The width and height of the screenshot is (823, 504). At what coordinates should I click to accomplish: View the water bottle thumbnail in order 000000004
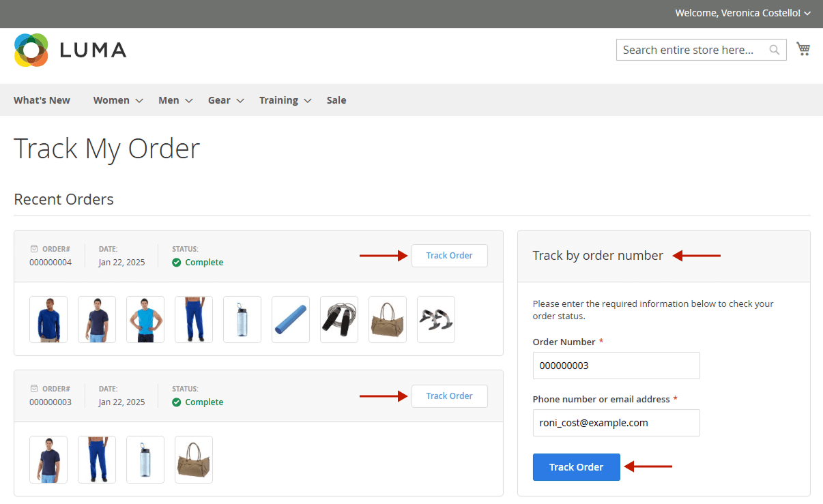click(x=242, y=319)
